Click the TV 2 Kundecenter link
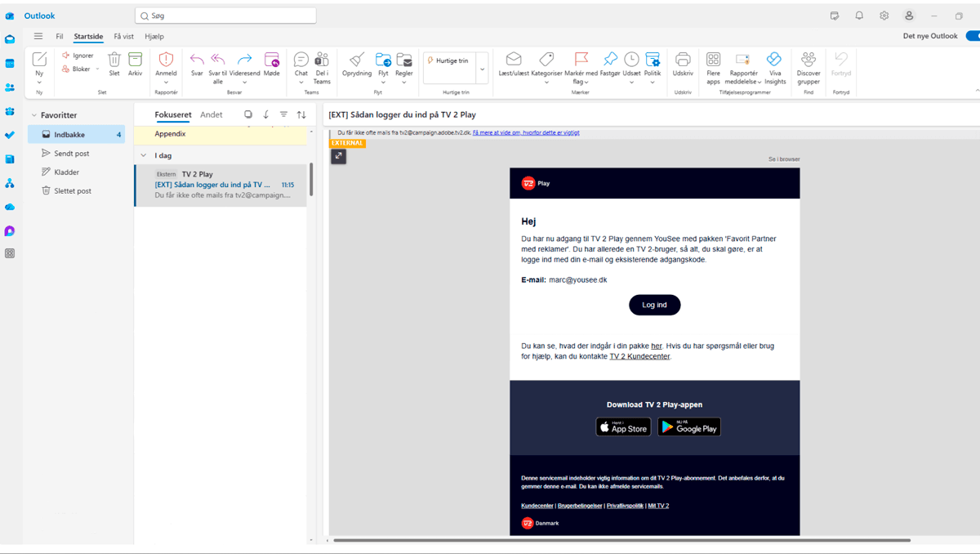 639,356
